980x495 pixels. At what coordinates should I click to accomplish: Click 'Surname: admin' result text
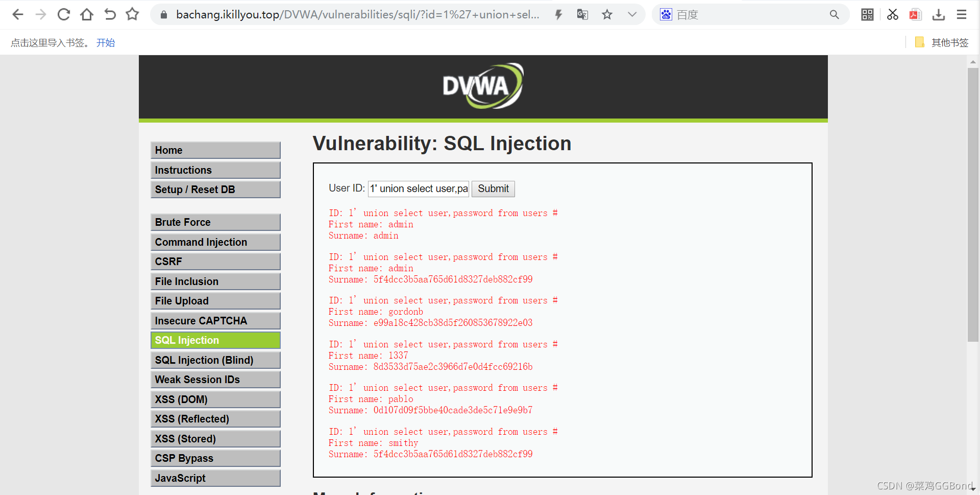[x=363, y=235]
